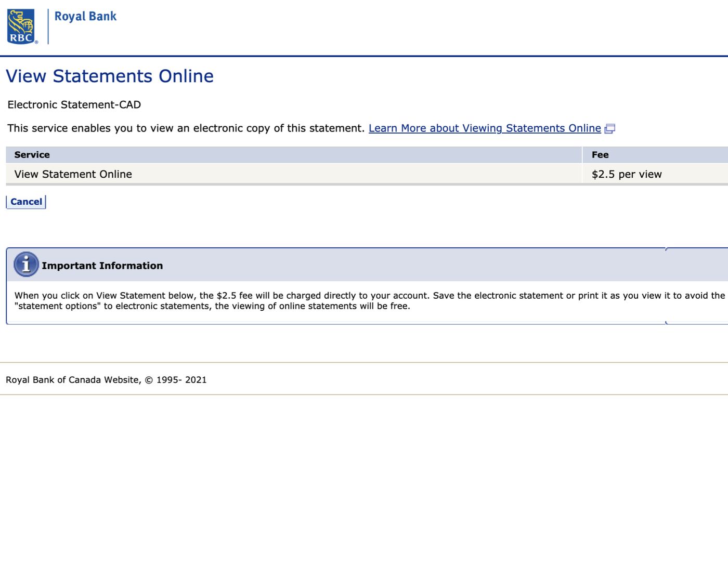Click the new-window icon after Learn More link
The width and height of the screenshot is (728, 569).
point(610,129)
